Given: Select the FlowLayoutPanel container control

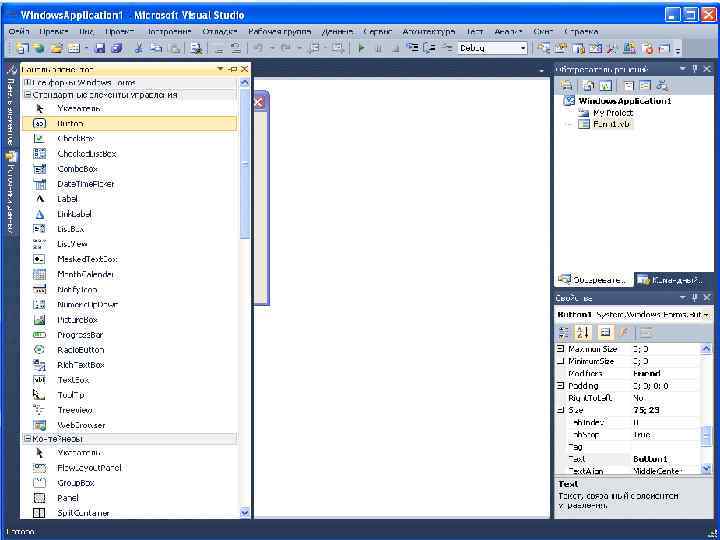Looking at the screenshot, I should 129,468.
